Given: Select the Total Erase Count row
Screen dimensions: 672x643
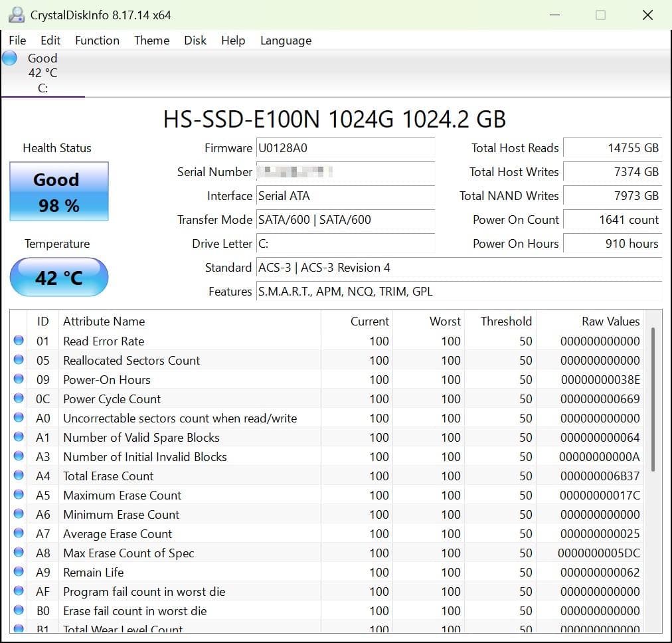Looking at the screenshot, I should (x=327, y=476).
